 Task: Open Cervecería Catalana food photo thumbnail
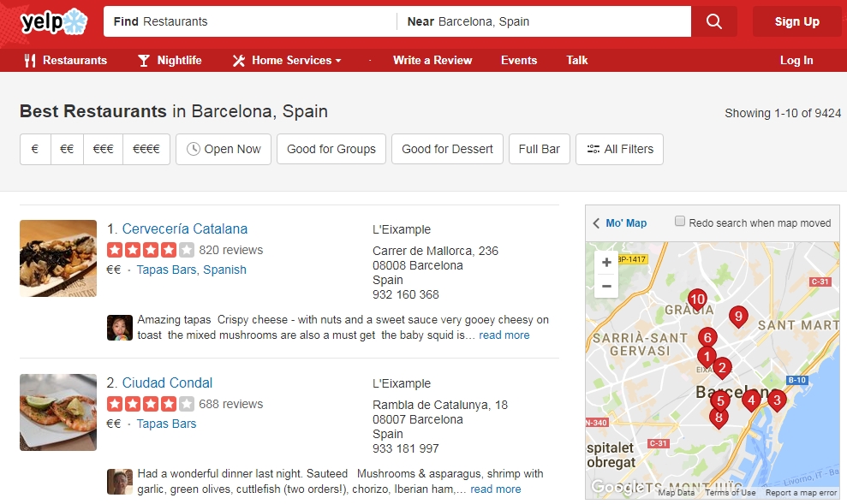point(58,258)
